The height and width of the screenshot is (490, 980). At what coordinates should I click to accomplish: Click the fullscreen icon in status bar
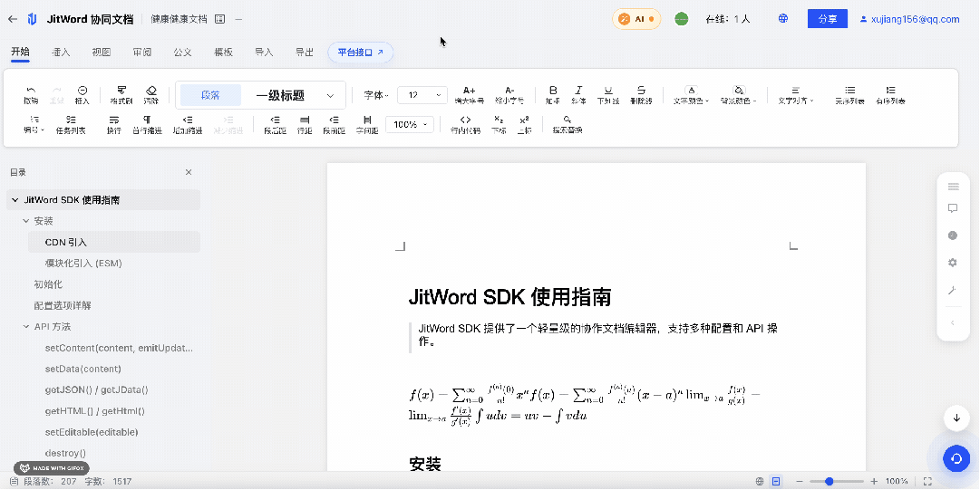pyautogui.click(x=927, y=481)
